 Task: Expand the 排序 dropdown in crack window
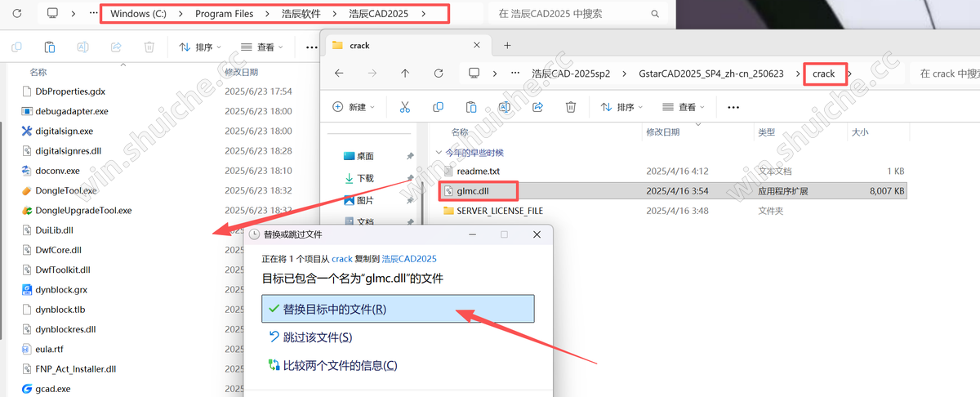(622, 107)
